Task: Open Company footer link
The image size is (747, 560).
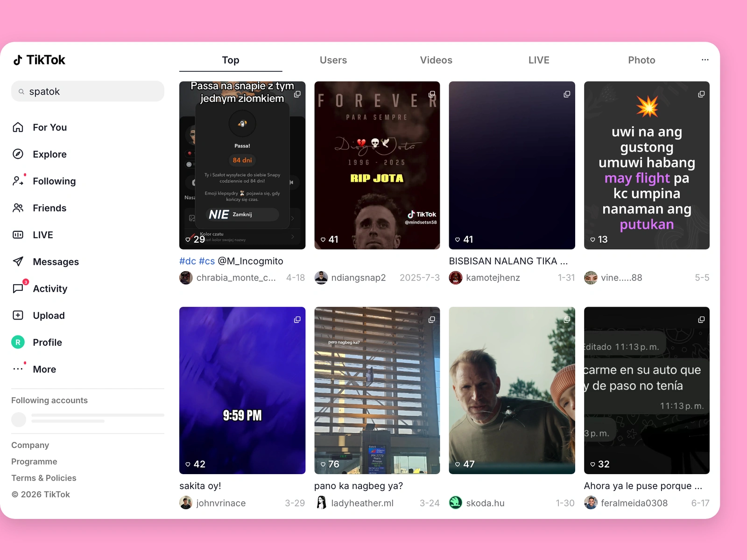Action: tap(30, 445)
